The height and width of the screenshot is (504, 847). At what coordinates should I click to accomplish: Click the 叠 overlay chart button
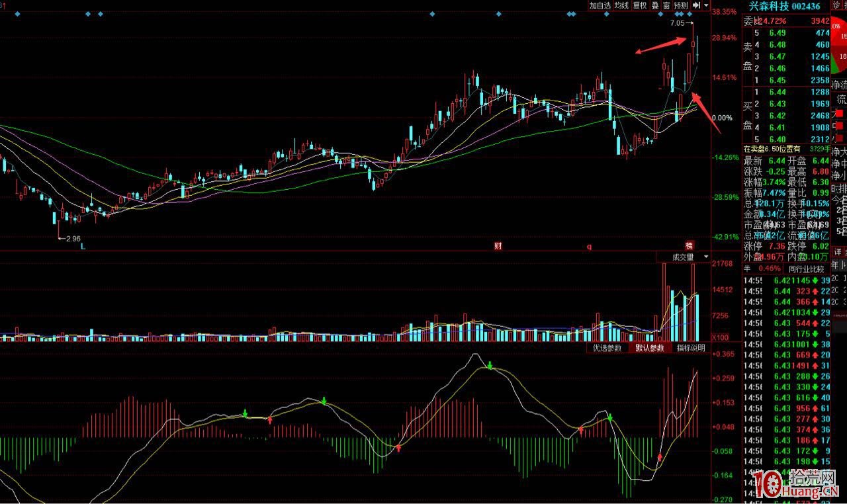655,5
